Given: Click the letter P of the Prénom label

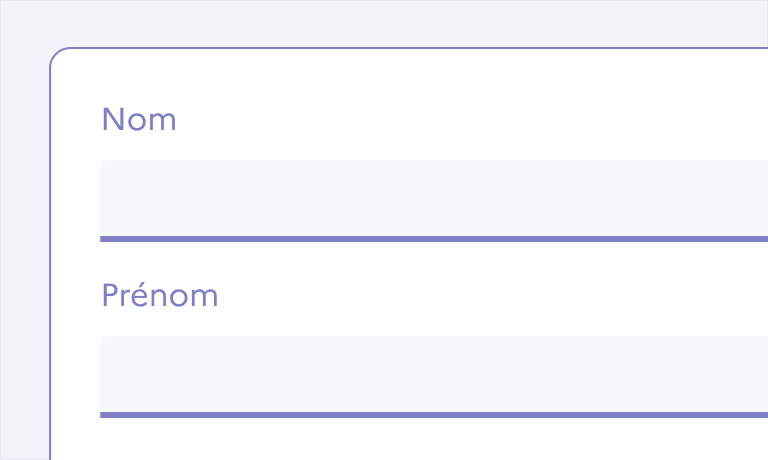Looking at the screenshot, I should (x=110, y=296).
